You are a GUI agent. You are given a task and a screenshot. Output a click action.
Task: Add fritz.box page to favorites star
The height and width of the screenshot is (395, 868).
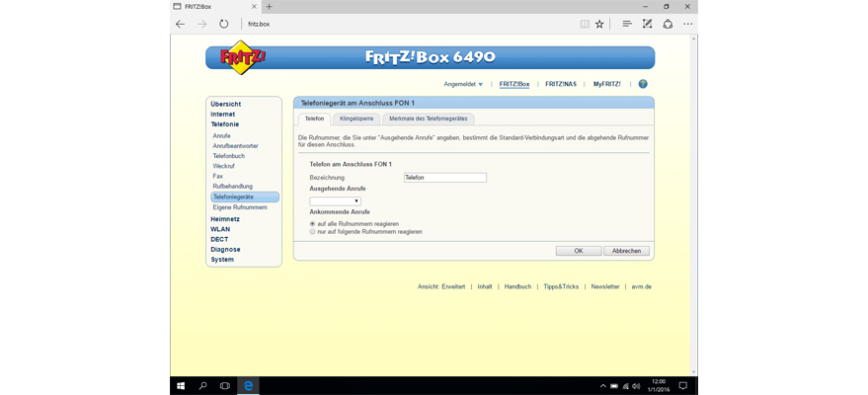[599, 24]
